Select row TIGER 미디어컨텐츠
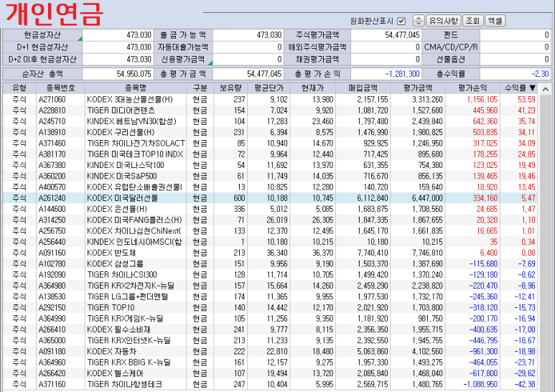Image resolution: width=555 pixels, height=392 pixels. [271, 111]
